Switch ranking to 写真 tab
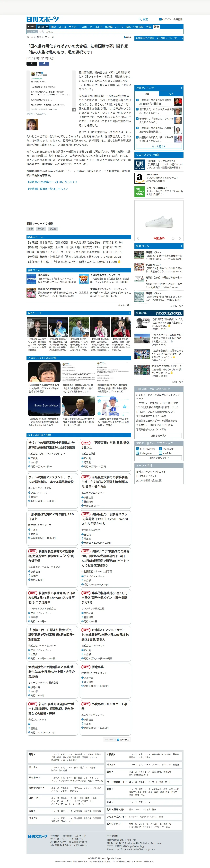210x868 pixels. click(171, 94)
